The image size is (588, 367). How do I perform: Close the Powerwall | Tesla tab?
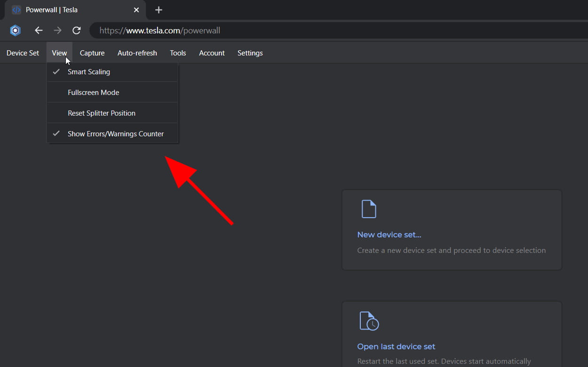136,10
